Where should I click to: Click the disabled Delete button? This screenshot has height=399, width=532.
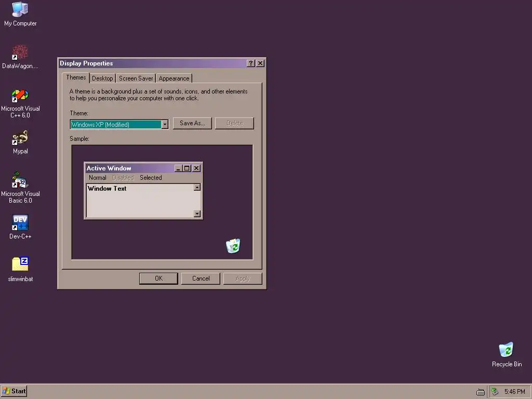pos(234,123)
